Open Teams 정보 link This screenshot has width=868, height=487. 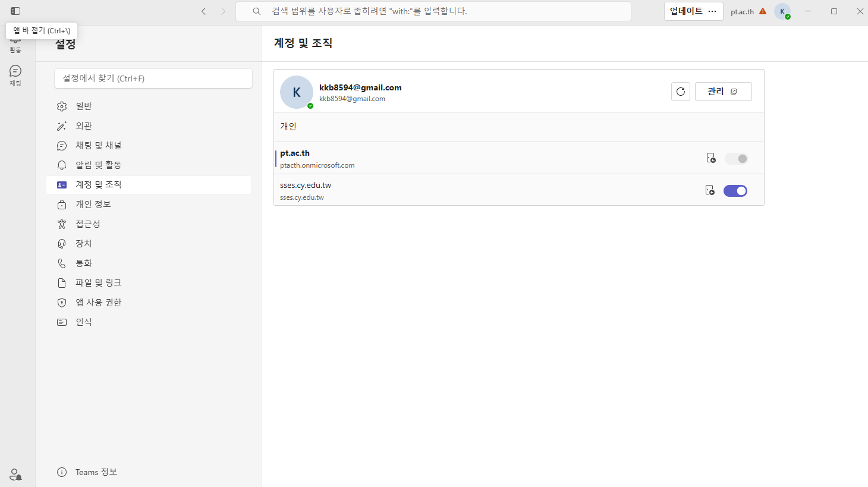pos(96,472)
